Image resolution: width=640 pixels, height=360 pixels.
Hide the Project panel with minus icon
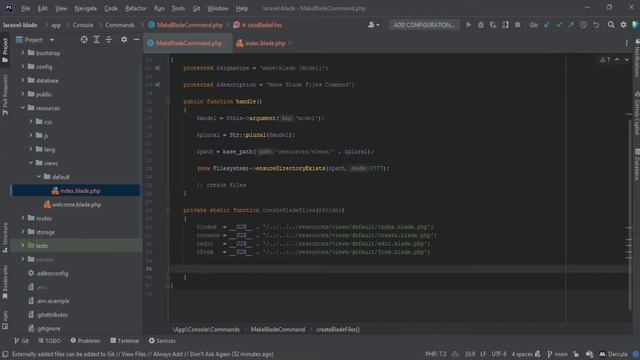pyautogui.click(x=136, y=40)
